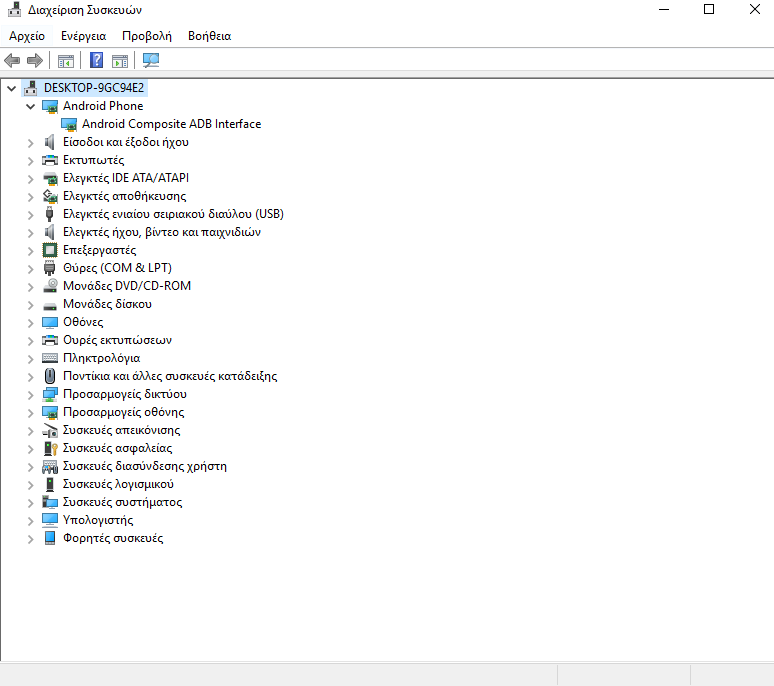
Task: Click the Back arrow in the toolbar
Action: pos(13,61)
